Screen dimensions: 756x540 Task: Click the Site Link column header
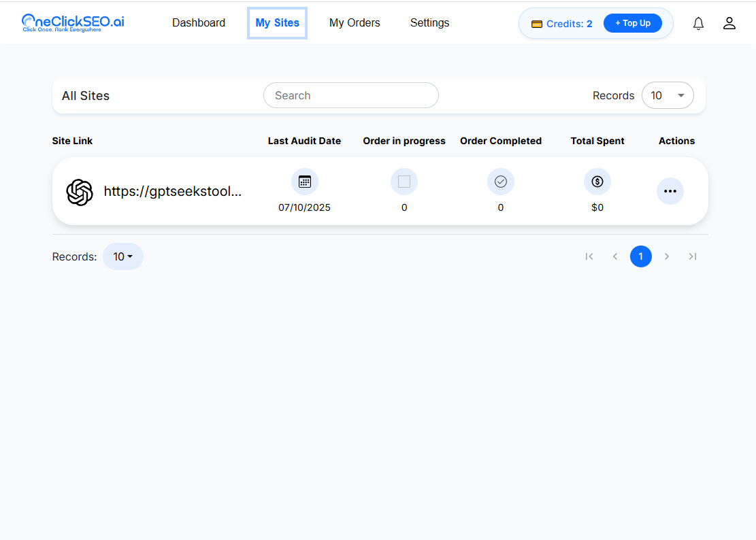72,141
